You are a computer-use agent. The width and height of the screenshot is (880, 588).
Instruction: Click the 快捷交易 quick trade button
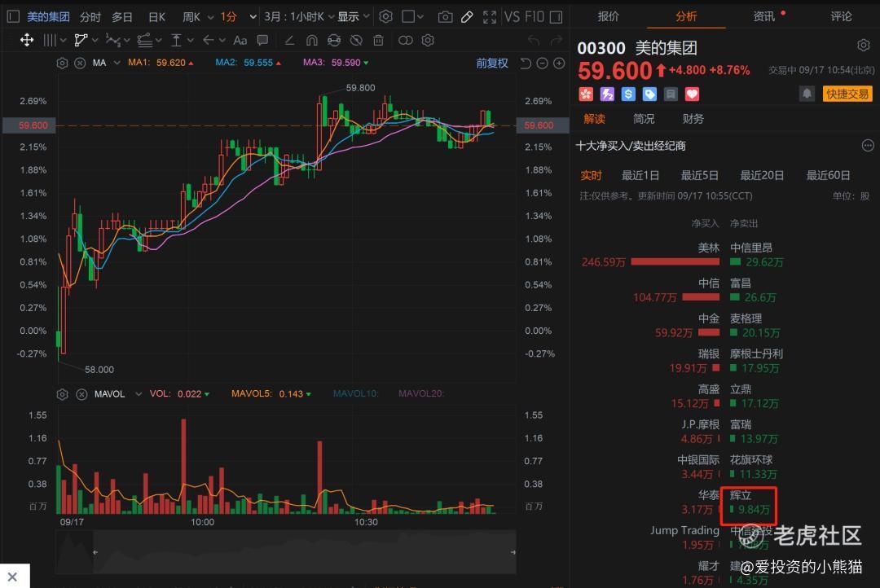pyautogui.click(x=847, y=94)
